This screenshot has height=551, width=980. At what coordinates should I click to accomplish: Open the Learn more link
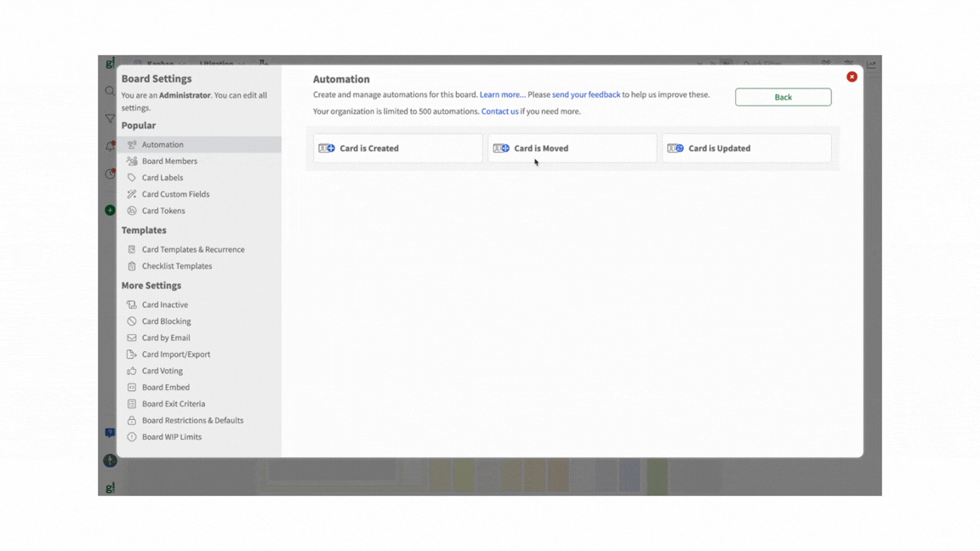coord(503,95)
